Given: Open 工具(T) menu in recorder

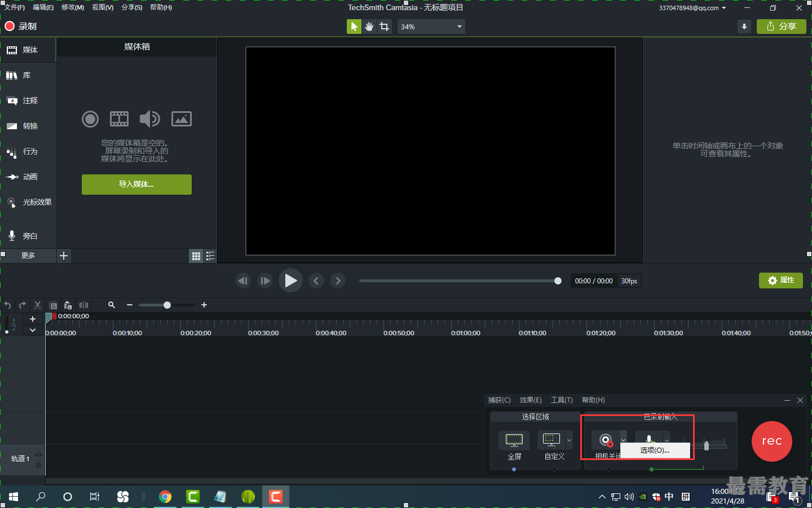Looking at the screenshot, I should click(562, 400).
